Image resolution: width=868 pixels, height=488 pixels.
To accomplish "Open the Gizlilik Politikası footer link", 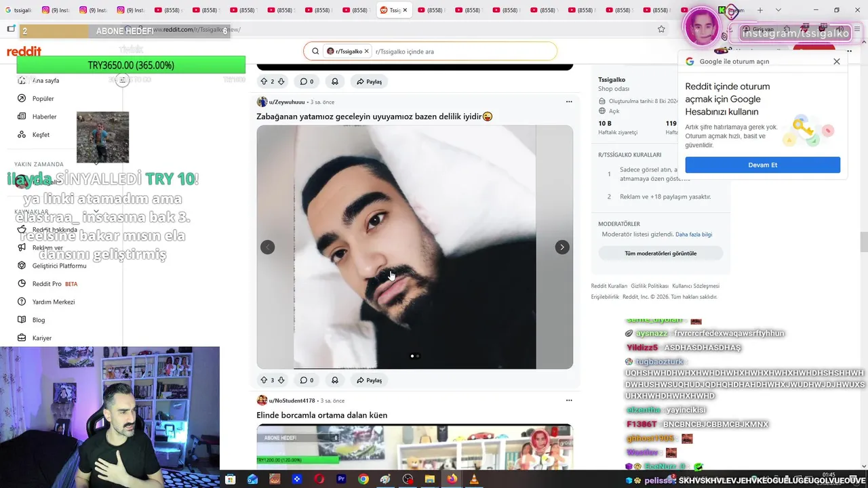I will pos(650,286).
